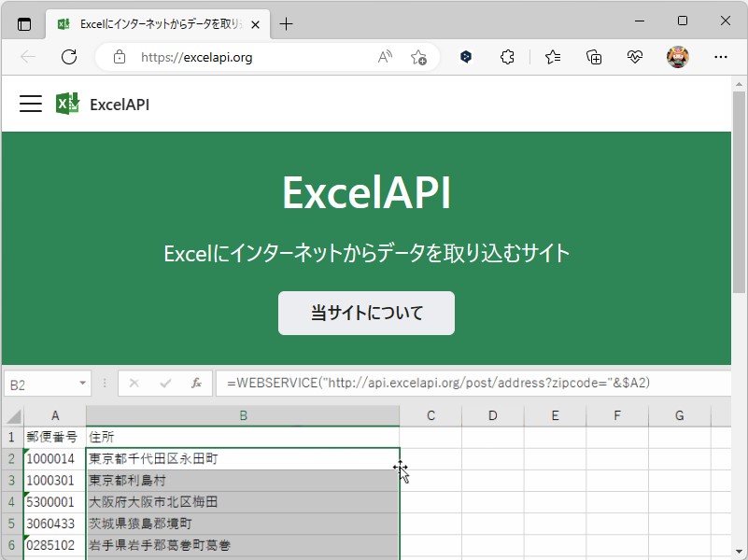Open the Name Box dropdown showing B2

click(80, 383)
